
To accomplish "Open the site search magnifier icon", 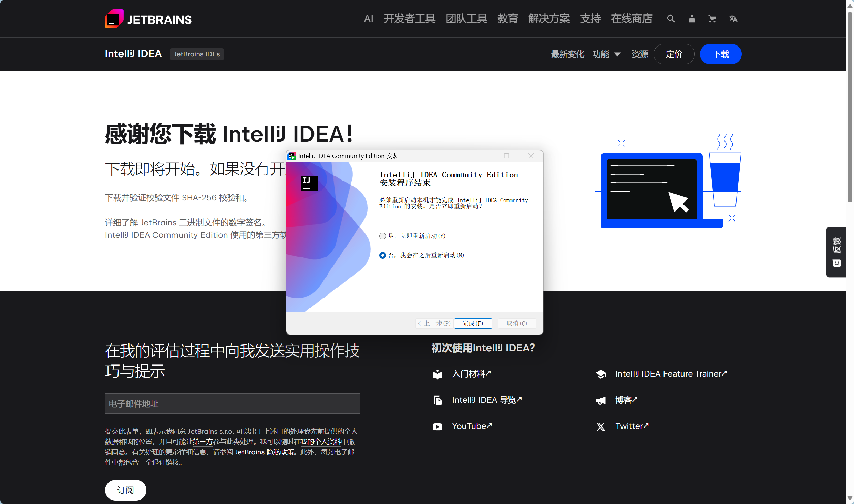I will 671,19.
